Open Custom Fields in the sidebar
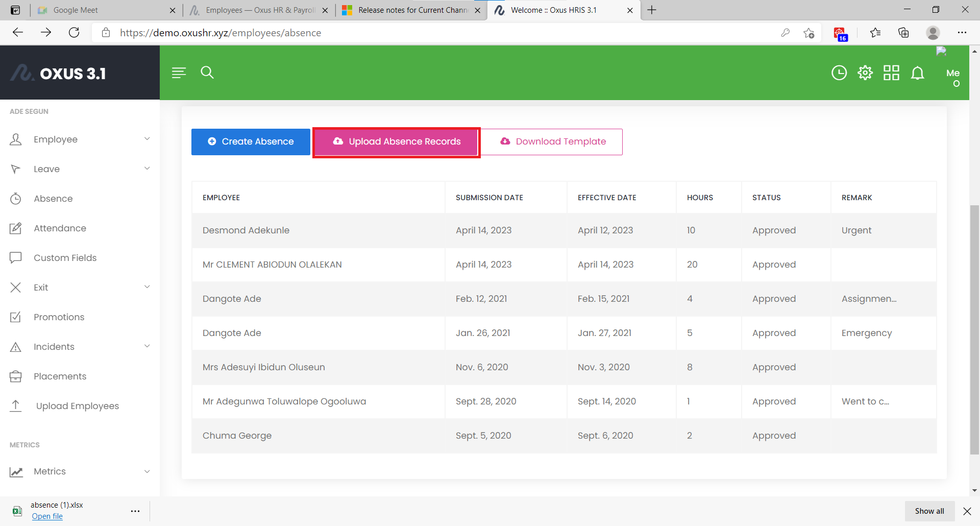 (65, 258)
